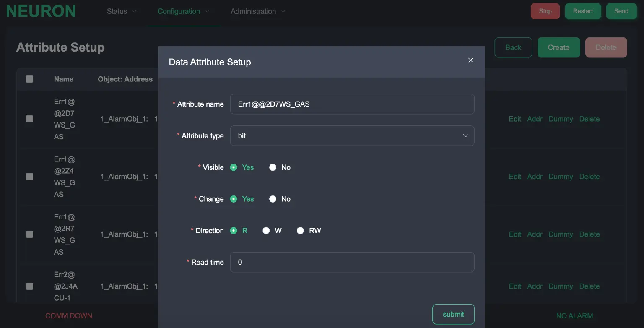Click the NEURON logo
This screenshot has height=328, width=644.
(41, 11)
